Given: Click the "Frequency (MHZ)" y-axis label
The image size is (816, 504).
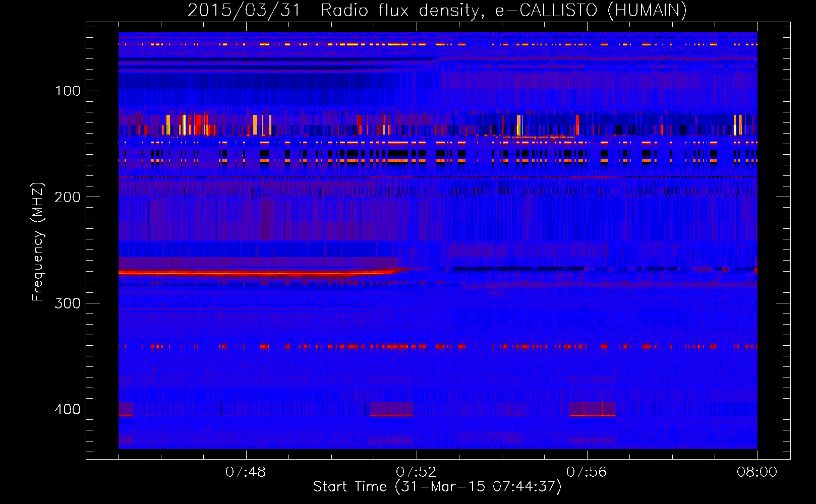Looking at the screenshot, I should click(38, 242).
